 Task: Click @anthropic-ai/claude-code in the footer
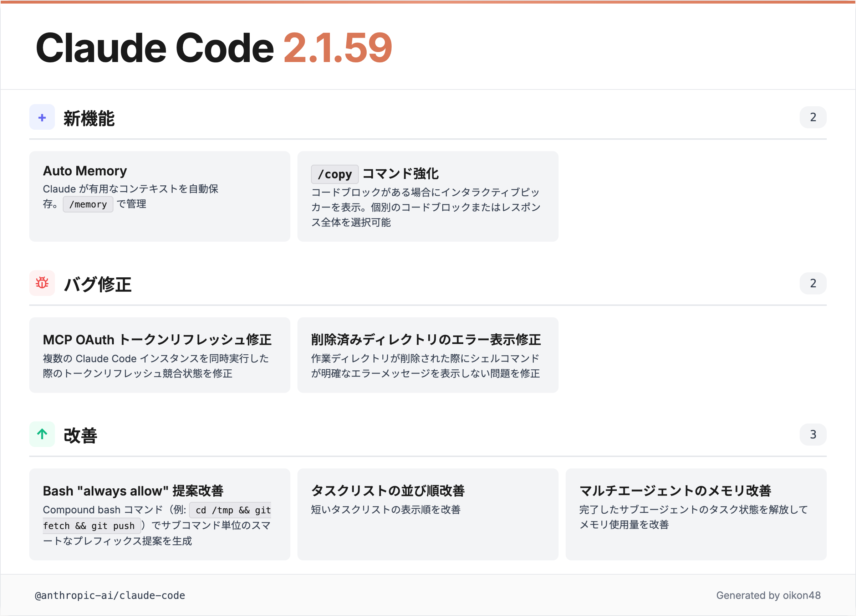pos(110,595)
